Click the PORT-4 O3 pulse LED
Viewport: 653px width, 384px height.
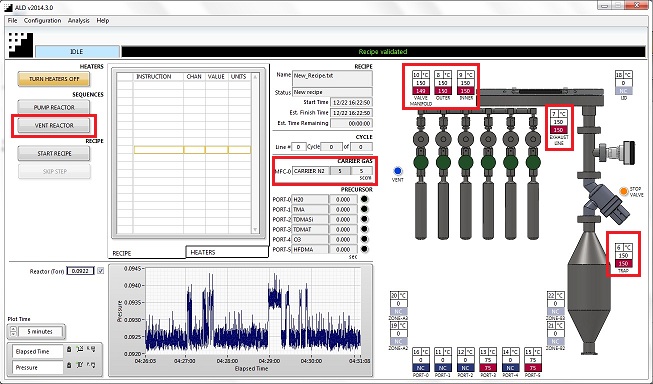click(364, 239)
